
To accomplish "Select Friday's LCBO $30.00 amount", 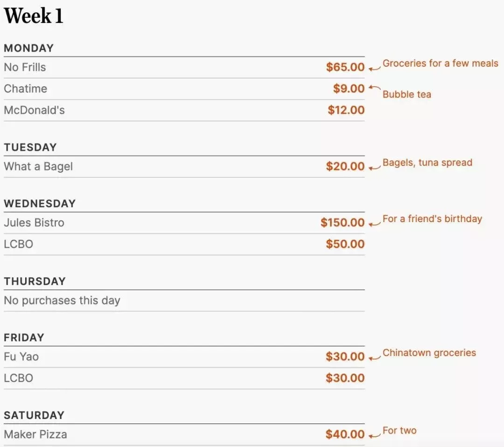I will [x=345, y=378].
